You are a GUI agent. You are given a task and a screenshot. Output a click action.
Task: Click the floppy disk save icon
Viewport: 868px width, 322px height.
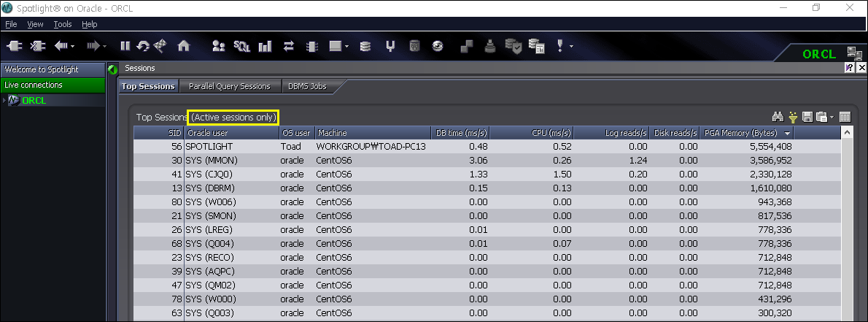point(807,117)
